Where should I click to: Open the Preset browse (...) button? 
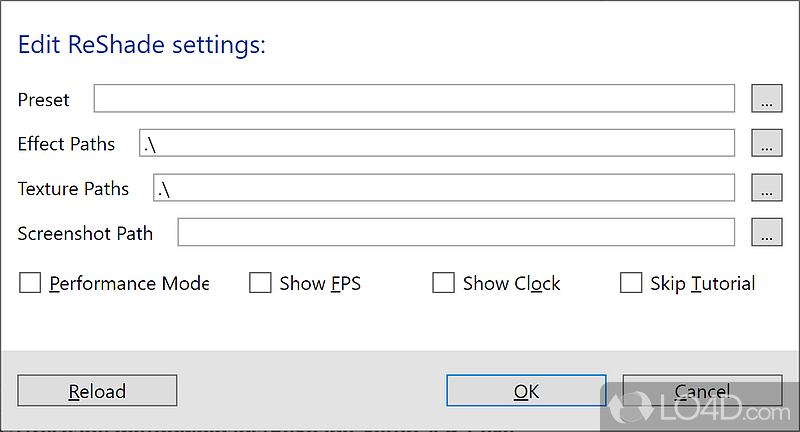[766, 99]
